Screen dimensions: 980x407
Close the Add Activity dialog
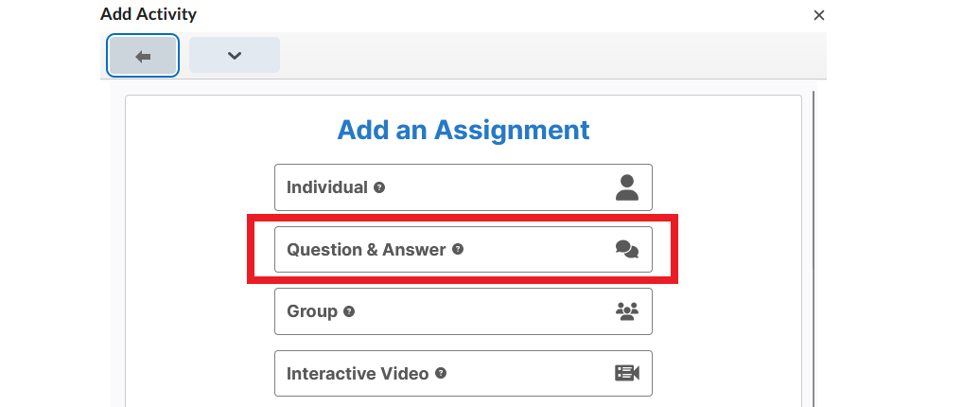[819, 15]
